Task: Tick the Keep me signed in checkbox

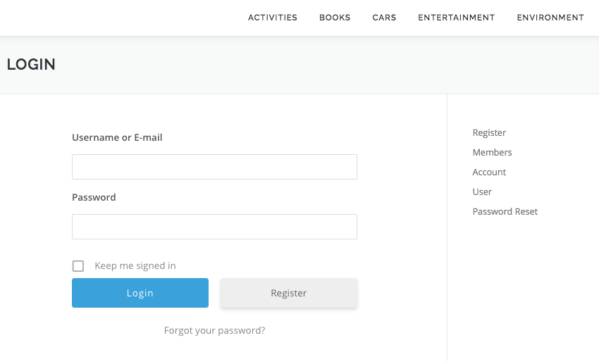Action: (x=78, y=266)
